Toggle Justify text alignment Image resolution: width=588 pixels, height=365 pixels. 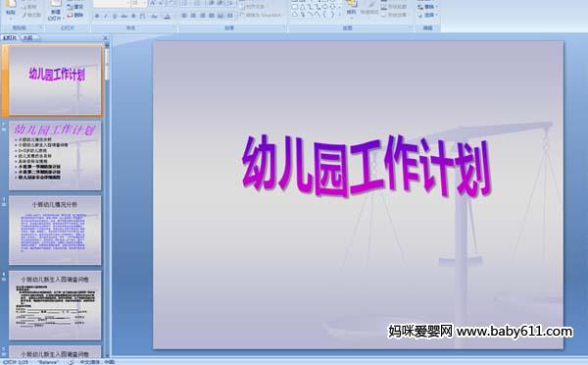coord(212,16)
